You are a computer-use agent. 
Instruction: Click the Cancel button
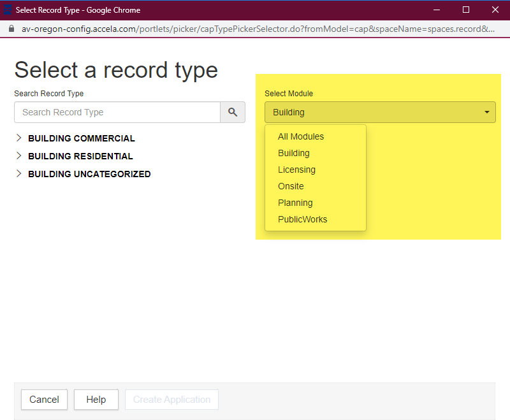pyautogui.click(x=44, y=400)
